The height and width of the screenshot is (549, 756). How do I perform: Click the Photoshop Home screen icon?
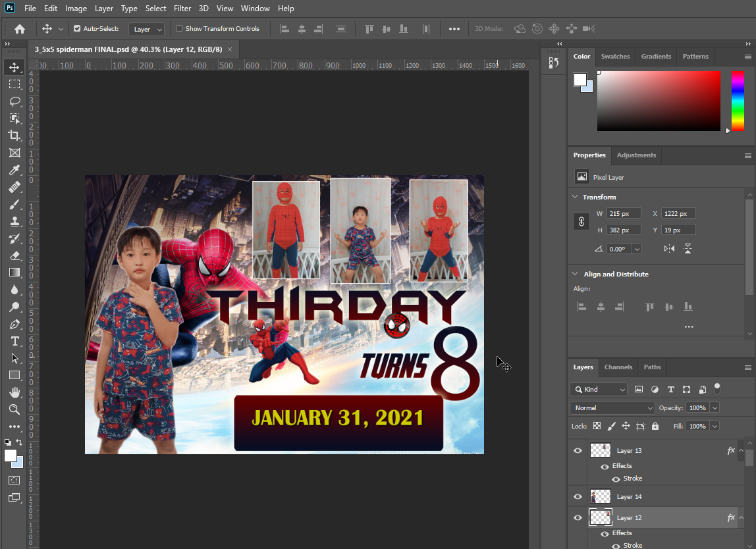click(x=19, y=28)
